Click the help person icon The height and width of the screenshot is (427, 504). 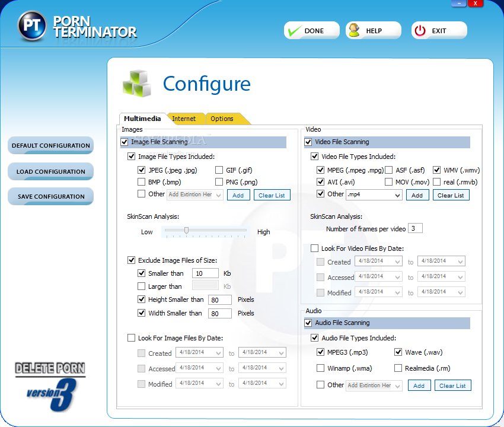tap(354, 30)
